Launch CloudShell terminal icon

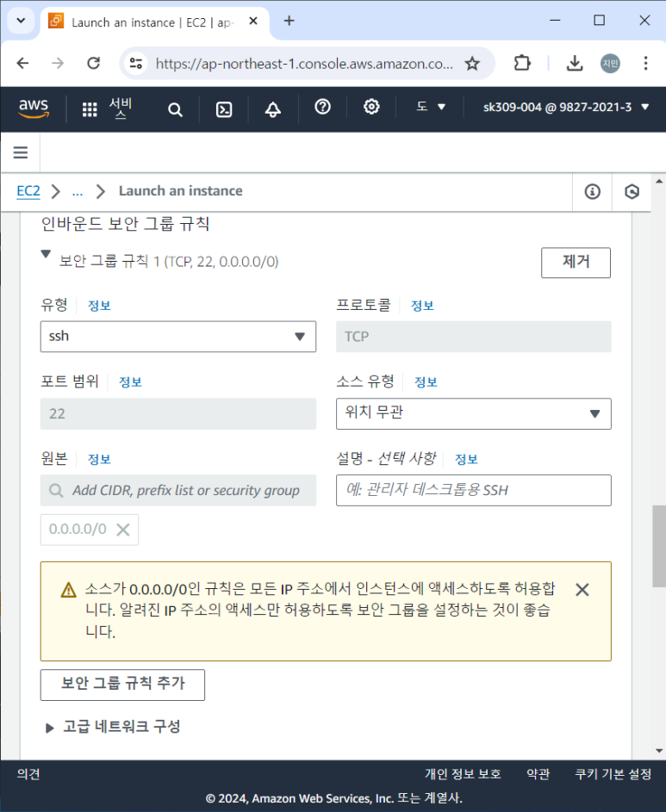pyautogui.click(x=224, y=109)
